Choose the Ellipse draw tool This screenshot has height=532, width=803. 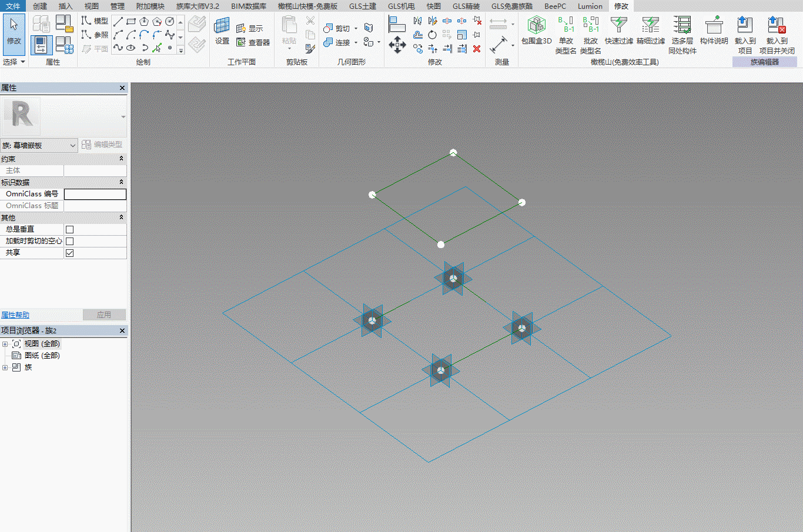pyautogui.click(x=131, y=47)
